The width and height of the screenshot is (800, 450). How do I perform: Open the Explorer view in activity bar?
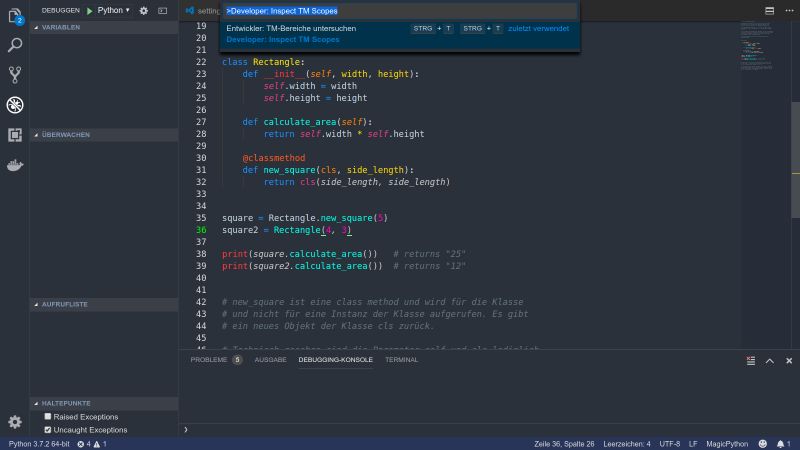click(15, 16)
